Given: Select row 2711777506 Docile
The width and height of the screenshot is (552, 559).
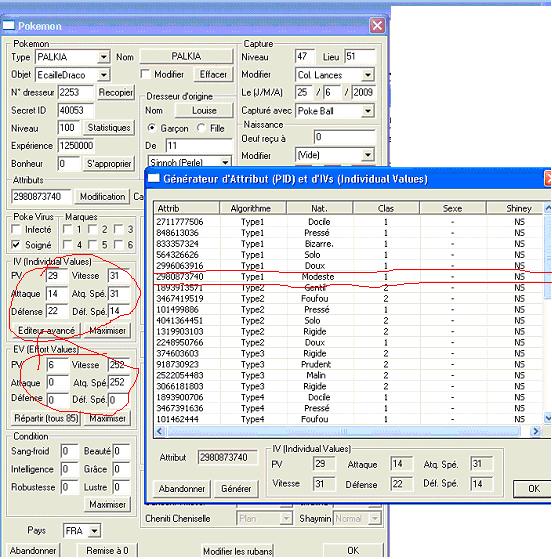Looking at the screenshot, I should [x=349, y=222].
